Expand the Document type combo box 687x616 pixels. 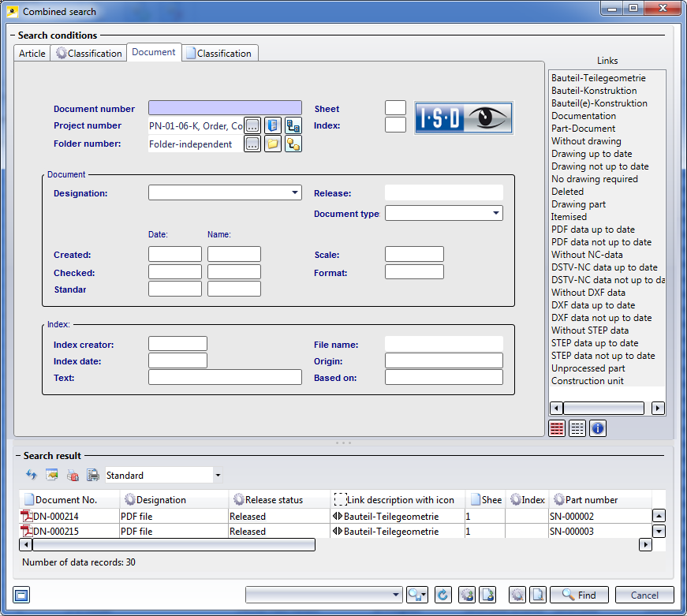[496, 213]
